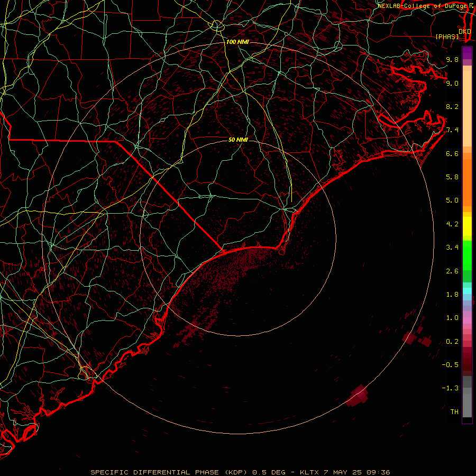Screen dimensions: 476x476
Task: Click the 7.4 value on the color scale
Action: 452,130
